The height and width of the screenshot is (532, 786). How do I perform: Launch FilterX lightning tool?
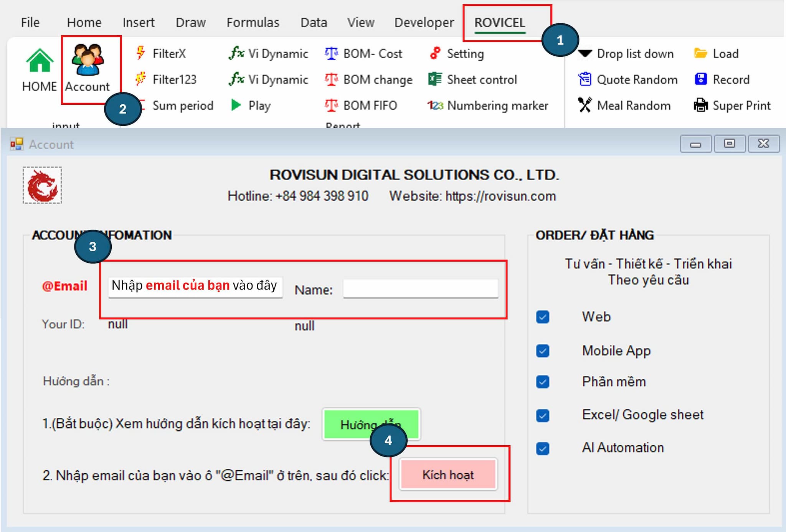[x=140, y=53]
